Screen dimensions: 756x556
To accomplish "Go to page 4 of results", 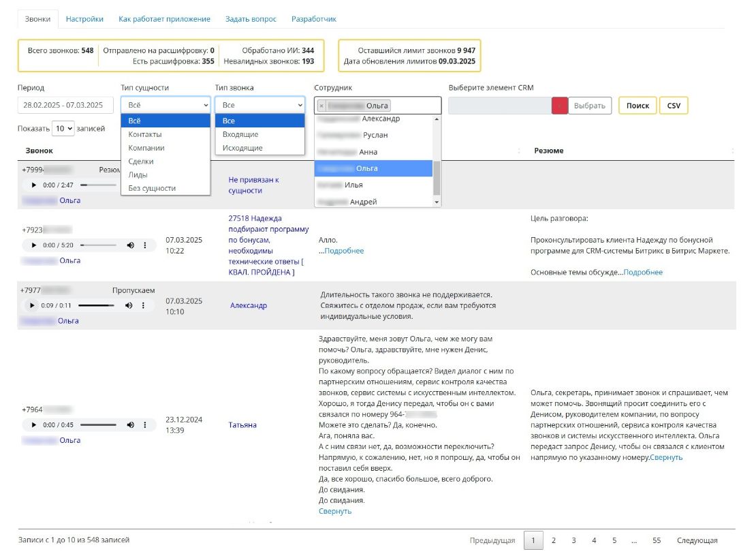I will click(594, 540).
